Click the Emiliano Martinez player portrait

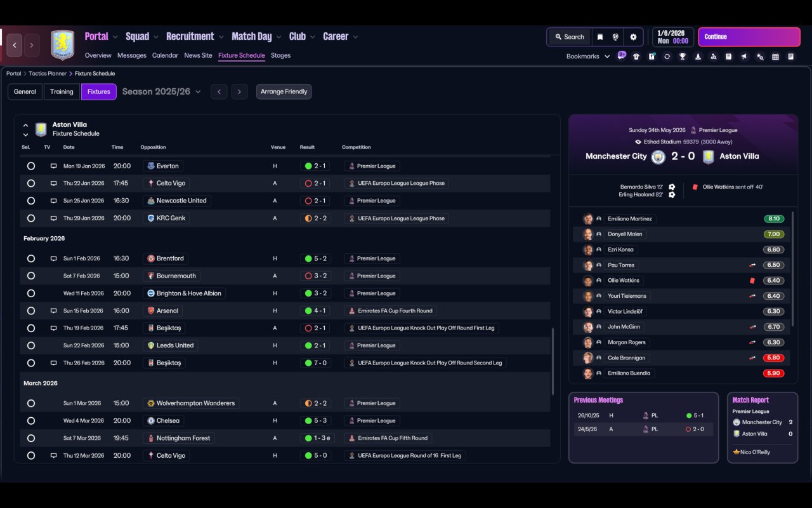[x=588, y=219]
